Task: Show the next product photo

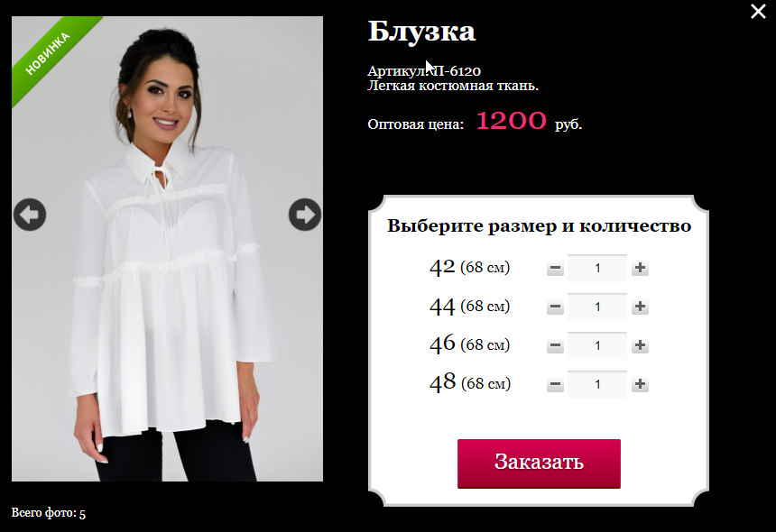Action: (305, 215)
